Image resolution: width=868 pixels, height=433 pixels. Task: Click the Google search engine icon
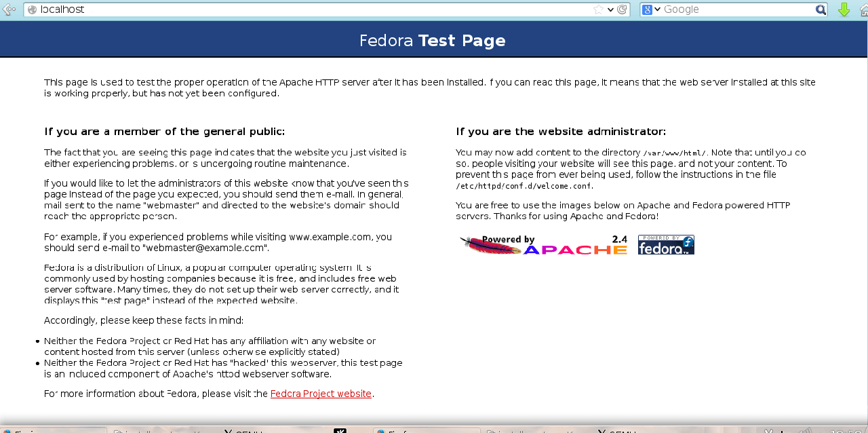tap(648, 10)
